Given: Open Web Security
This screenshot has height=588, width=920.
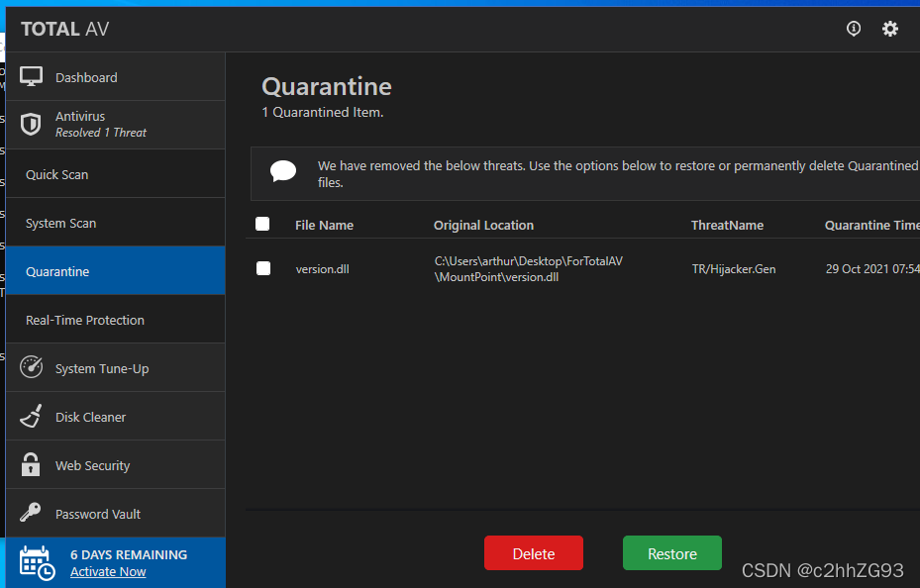Looking at the screenshot, I should pos(116,465).
